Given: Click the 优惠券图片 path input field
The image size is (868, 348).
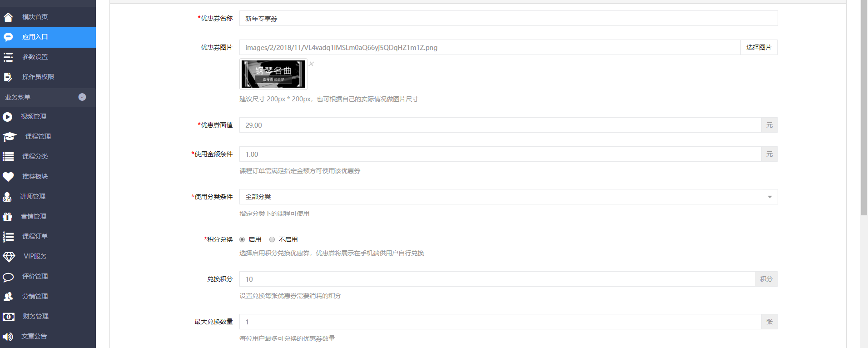Looking at the screenshot, I should (490, 47).
